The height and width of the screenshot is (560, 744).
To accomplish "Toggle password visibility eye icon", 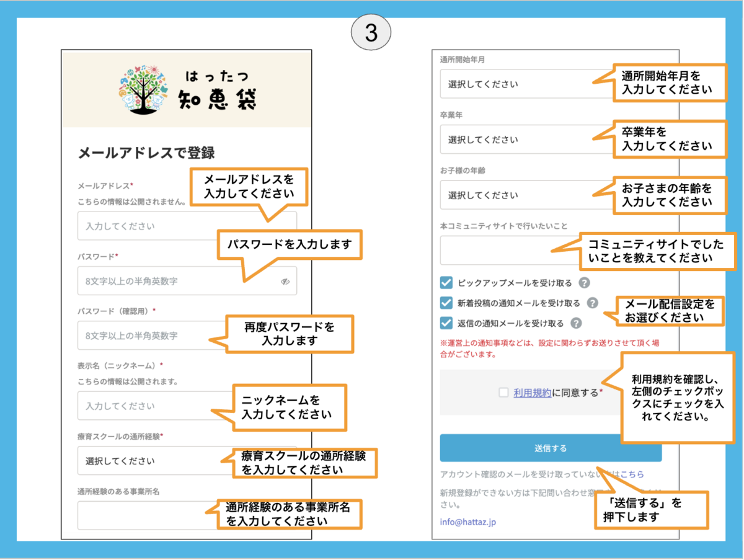I will point(285,281).
